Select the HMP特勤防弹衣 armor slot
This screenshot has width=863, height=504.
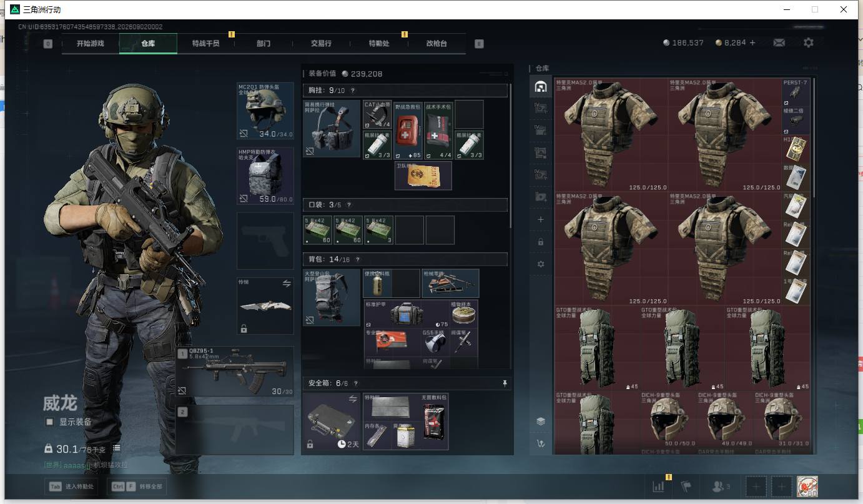[x=265, y=176]
